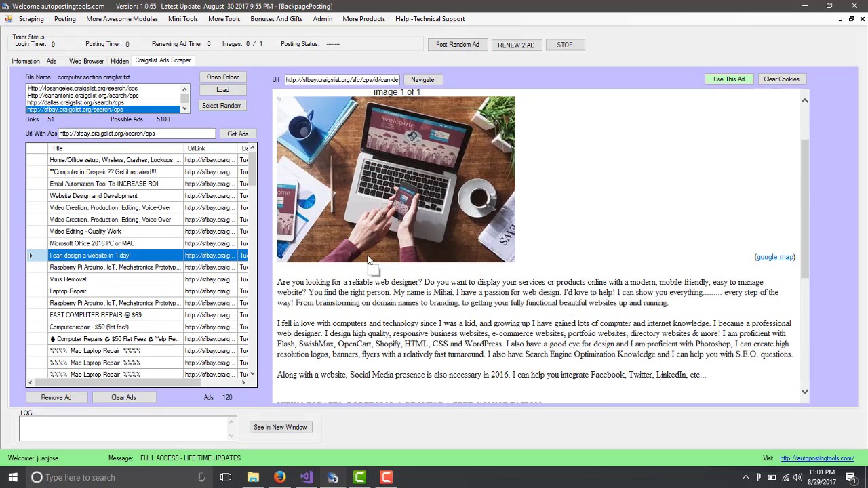868x488 pixels.
Task: Launch Firefox from the taskbar
Action: point(279,477)
